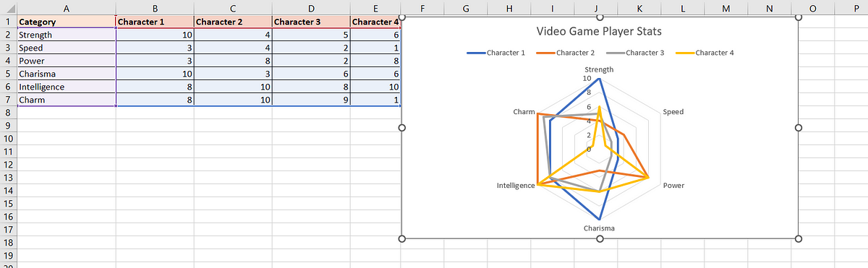The width and height of the screenshot is (868, 268).
Task: Select Character 3's Charisma value cell
Action: click(311, 74)
